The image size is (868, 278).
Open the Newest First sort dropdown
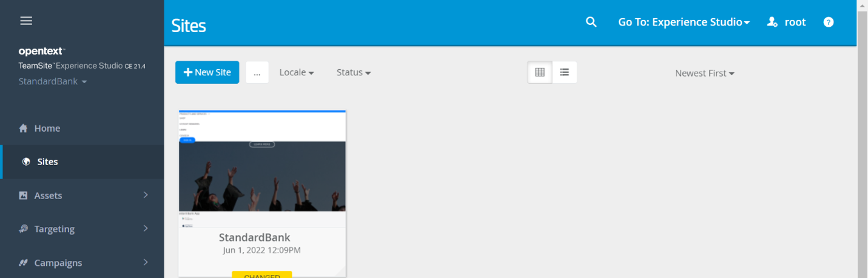[705, 73]
